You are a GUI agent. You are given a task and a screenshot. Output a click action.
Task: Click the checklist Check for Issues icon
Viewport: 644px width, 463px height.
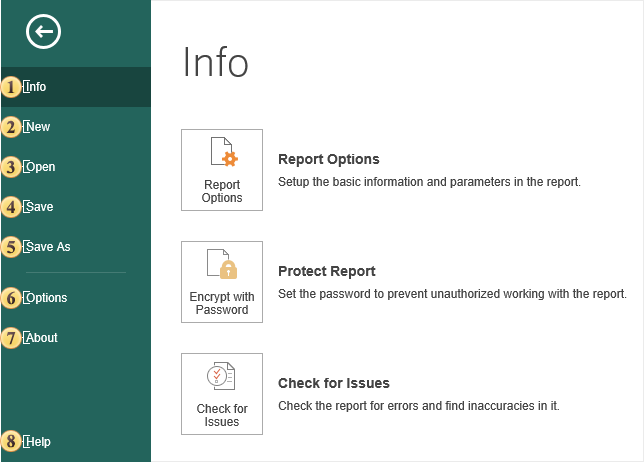(222, 377)
